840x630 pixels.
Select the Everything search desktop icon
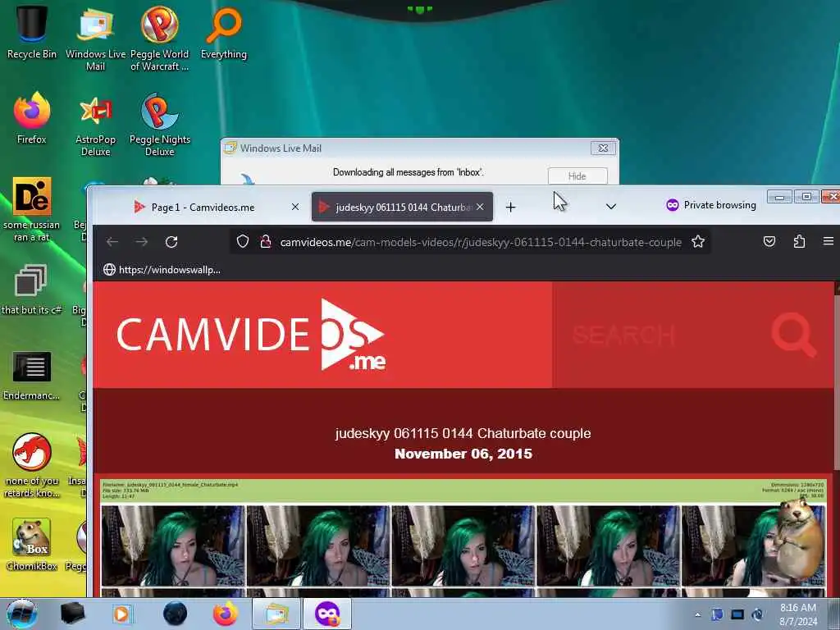click(224, 32)
